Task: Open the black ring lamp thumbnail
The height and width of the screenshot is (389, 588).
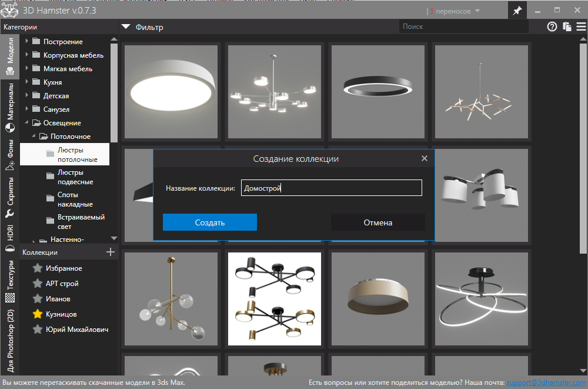Action: pos(378,92)
